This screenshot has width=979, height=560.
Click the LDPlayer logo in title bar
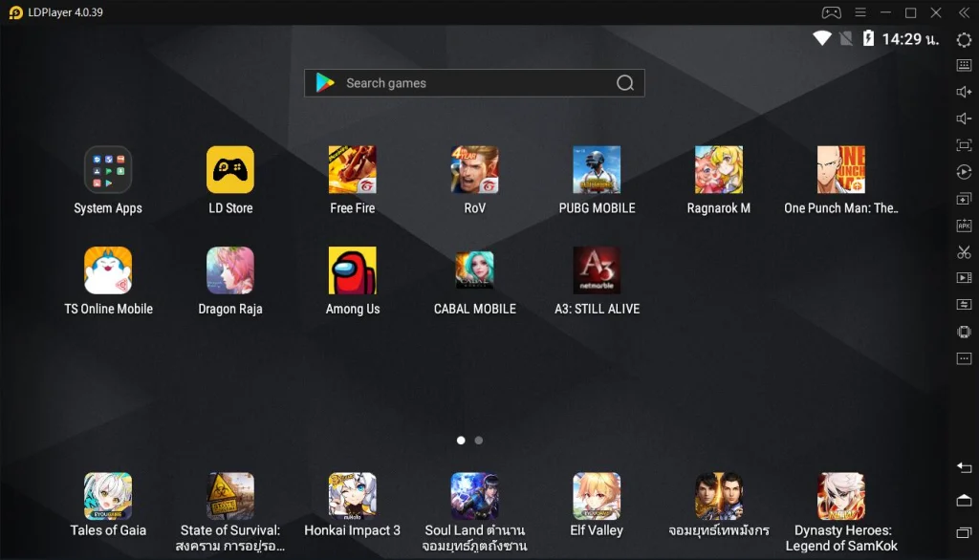[15, 12]
